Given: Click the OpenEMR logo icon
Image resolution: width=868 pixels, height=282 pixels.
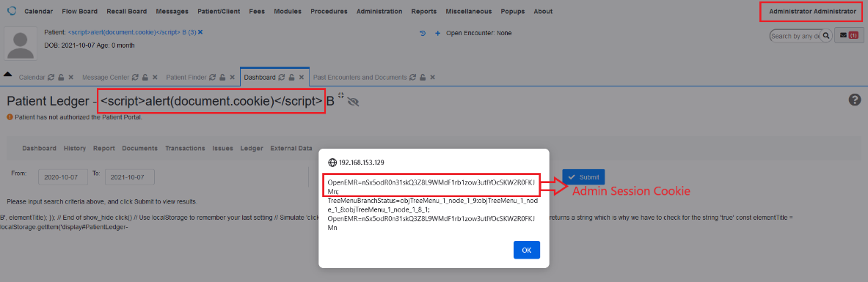Looking at the screenshot, I should click(12, 10).
